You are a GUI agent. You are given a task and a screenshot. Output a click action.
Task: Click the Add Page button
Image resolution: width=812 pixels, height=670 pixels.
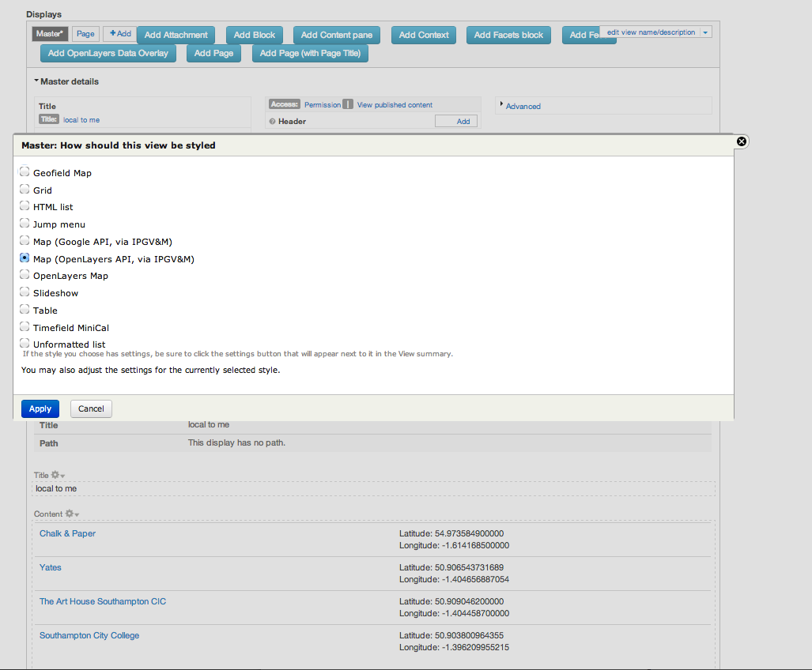[x=214, y=53]
